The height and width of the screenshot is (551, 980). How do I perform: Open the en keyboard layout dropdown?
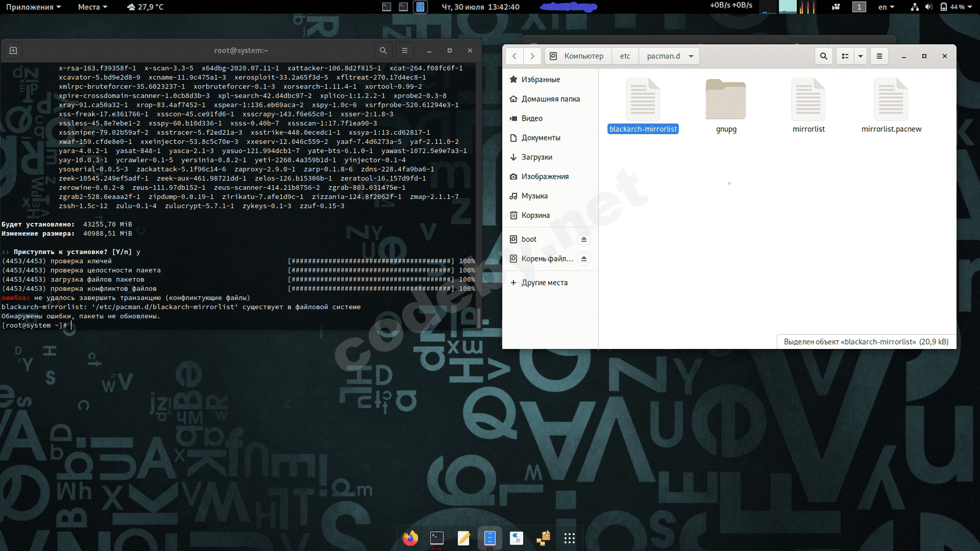coord(886,7)
